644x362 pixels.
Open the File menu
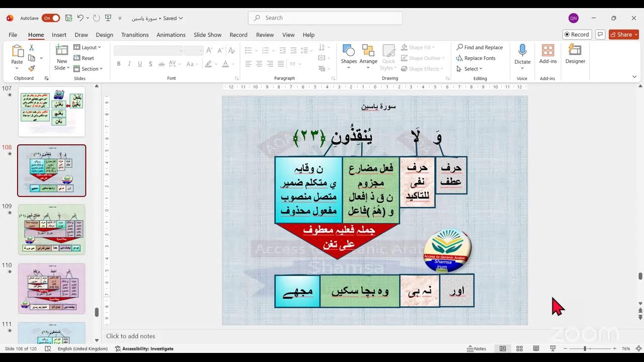tap(13, 35)
